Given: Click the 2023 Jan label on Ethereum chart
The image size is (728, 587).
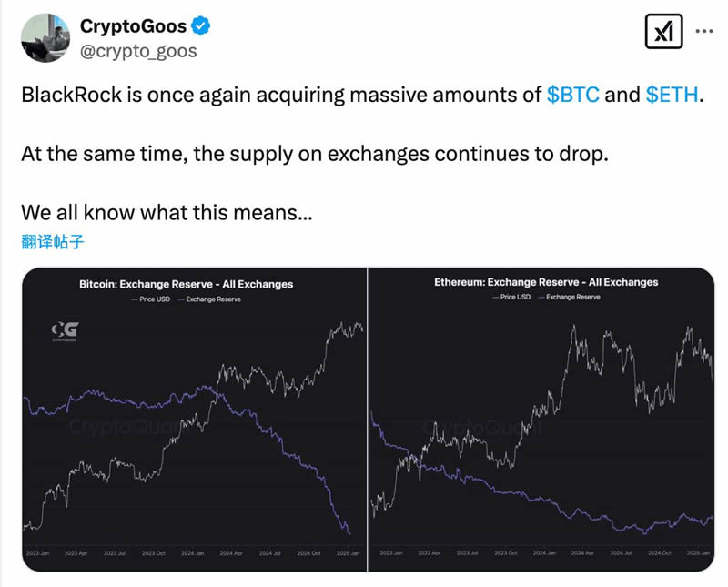Looking at the screenshot, I should [391, 553].
